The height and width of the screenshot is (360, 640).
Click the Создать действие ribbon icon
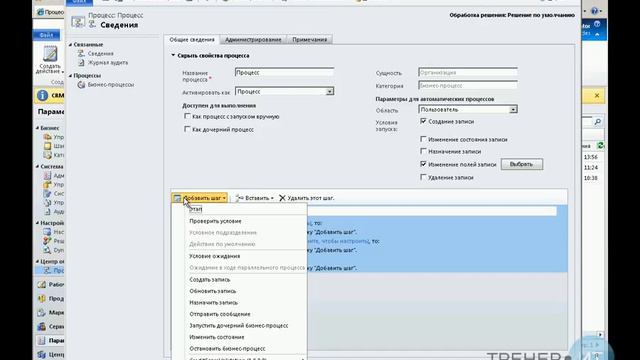pyautogui.click(x=50, y=54)
